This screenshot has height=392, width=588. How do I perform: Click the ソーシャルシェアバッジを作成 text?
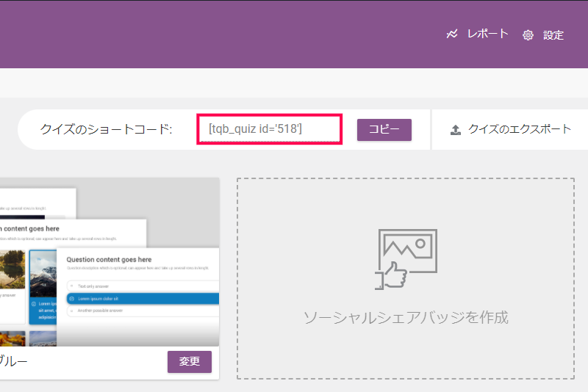(x=406, y=318)
